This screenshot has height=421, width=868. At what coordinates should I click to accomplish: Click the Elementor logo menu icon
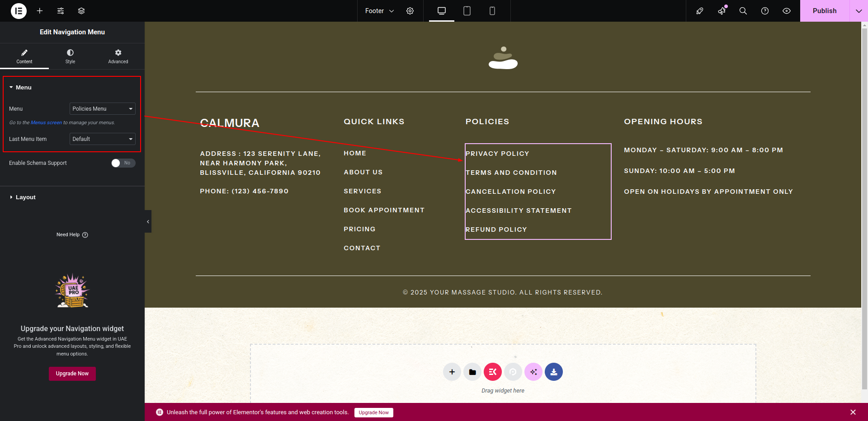point(19,11)
